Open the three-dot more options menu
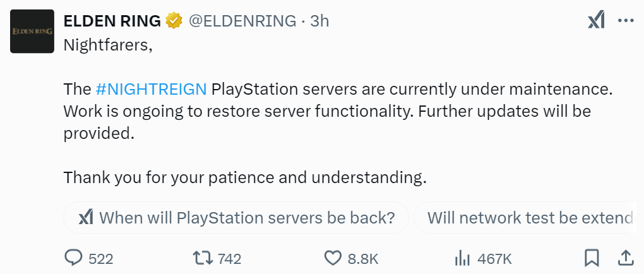The height and width of the screenshot is (274, 644). coord(625,21)
